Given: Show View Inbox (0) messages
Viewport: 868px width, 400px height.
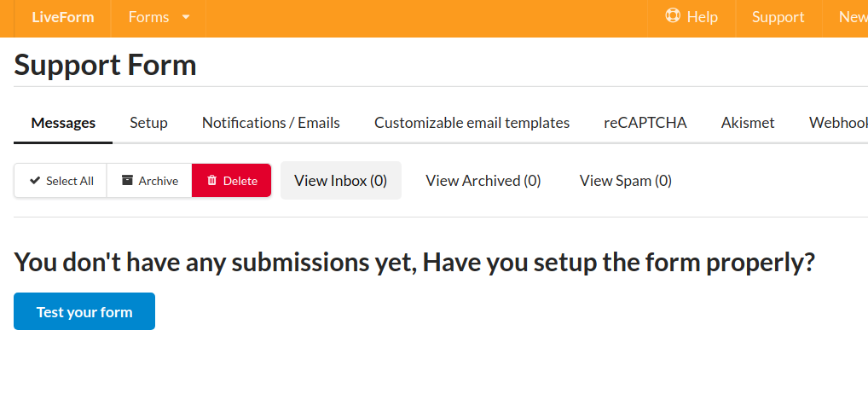Looking at the screenshot, I should click(340, 181).
